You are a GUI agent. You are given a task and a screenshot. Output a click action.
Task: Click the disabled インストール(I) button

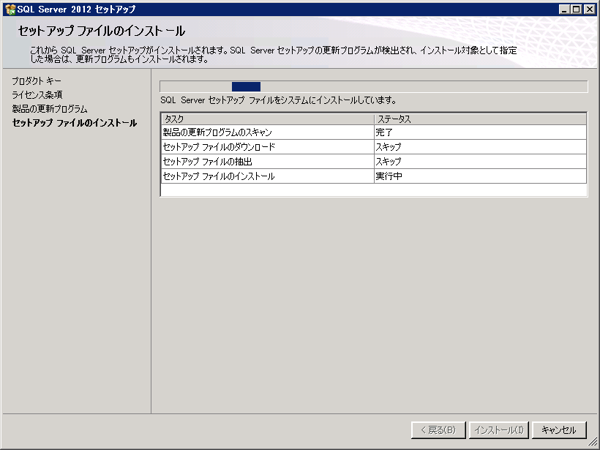tap(499, 430)
